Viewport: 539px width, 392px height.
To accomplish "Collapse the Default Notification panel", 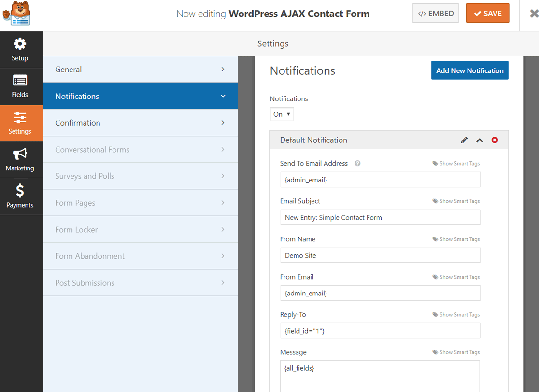I will [x=480, y=140].
